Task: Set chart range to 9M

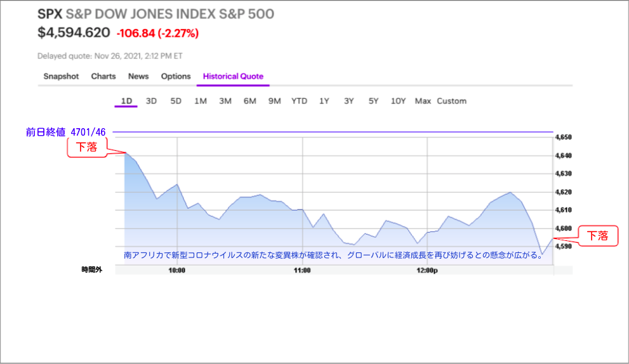Action: coord(274,101)
